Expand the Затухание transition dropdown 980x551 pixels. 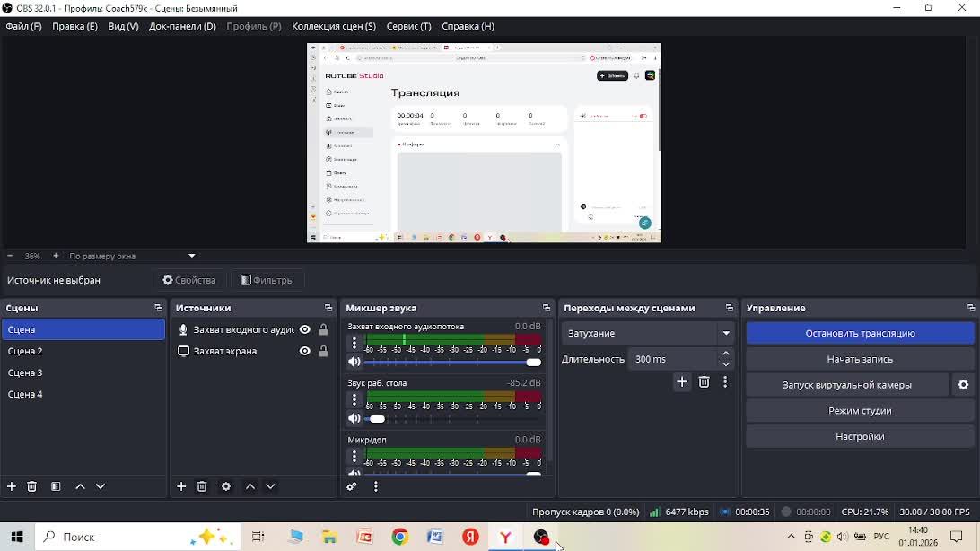point(726,333)
